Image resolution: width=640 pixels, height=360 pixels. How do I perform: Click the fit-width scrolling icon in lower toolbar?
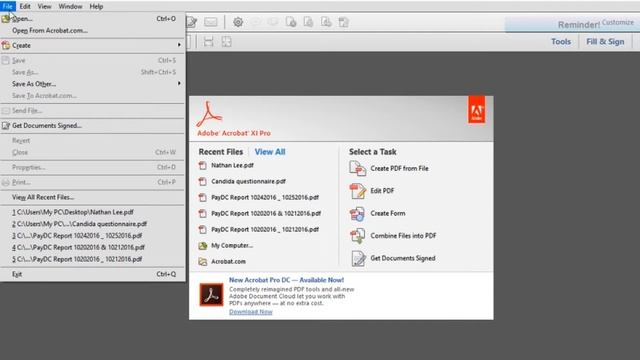pyautogui.click(x=208, y=41)
